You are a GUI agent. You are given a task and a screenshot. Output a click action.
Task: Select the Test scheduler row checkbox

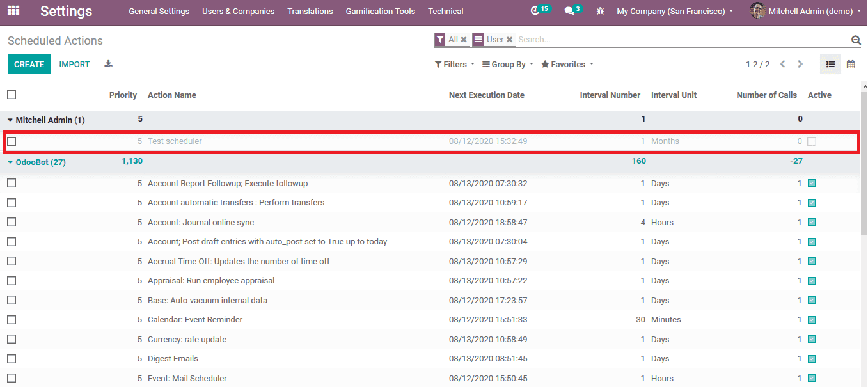pos(12,141)
